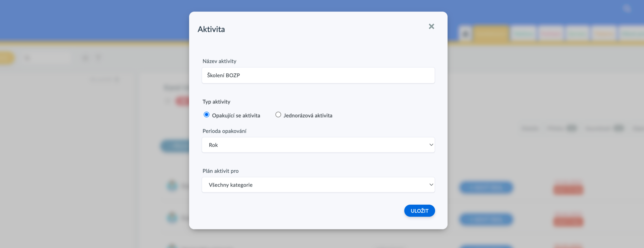Select the highlighted yellow tab in the header

(x=491, y=33)
